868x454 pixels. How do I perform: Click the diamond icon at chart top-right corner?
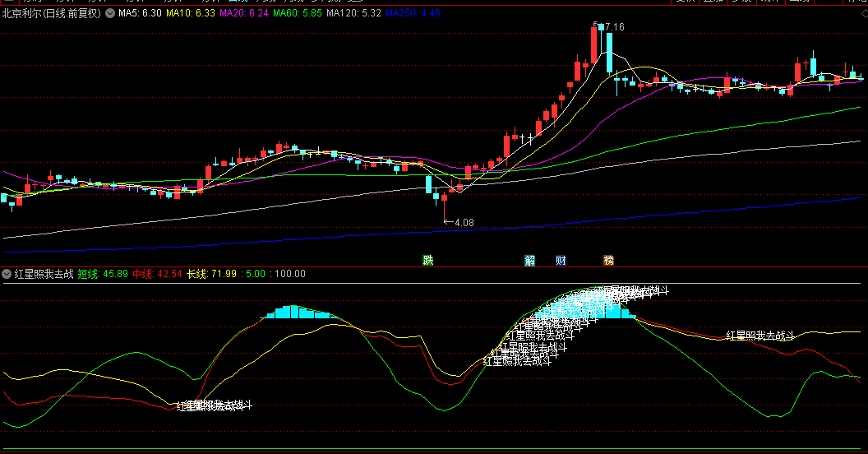[864, 13]
